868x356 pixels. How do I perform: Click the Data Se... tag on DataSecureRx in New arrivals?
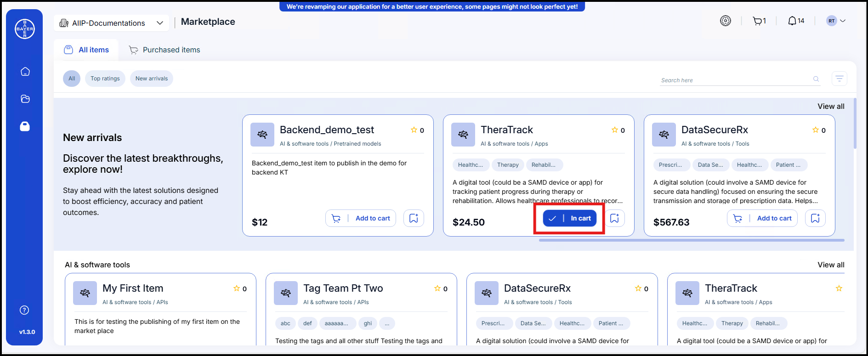point(710,165)
